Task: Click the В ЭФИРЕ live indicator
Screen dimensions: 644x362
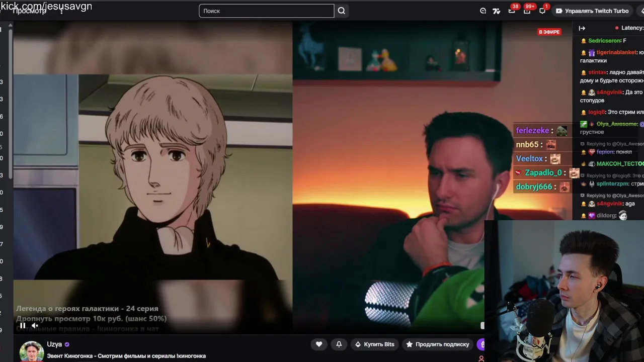Action: [x=549, y=32]
